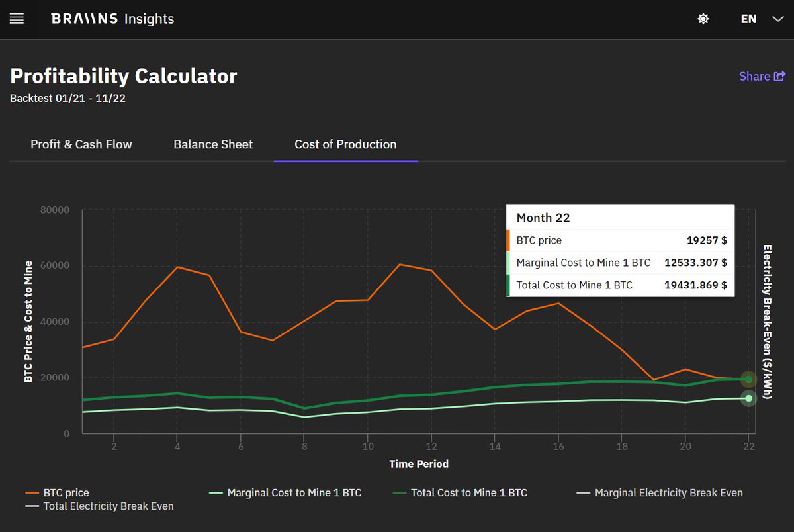
Task: Click the x-axis tick label 10
Action: [x=368, y=447]
